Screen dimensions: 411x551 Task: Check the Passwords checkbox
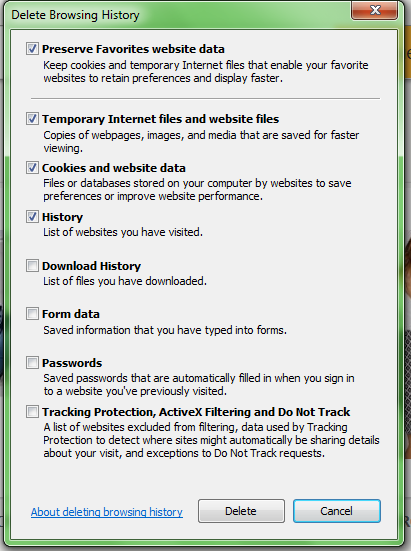pyautogui.click(x=32, y=362)
